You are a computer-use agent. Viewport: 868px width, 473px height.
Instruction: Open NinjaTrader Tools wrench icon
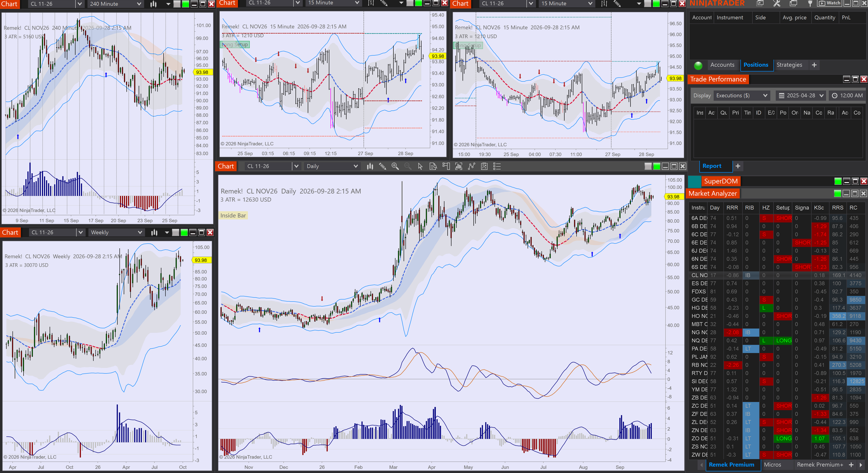(777, 3)
